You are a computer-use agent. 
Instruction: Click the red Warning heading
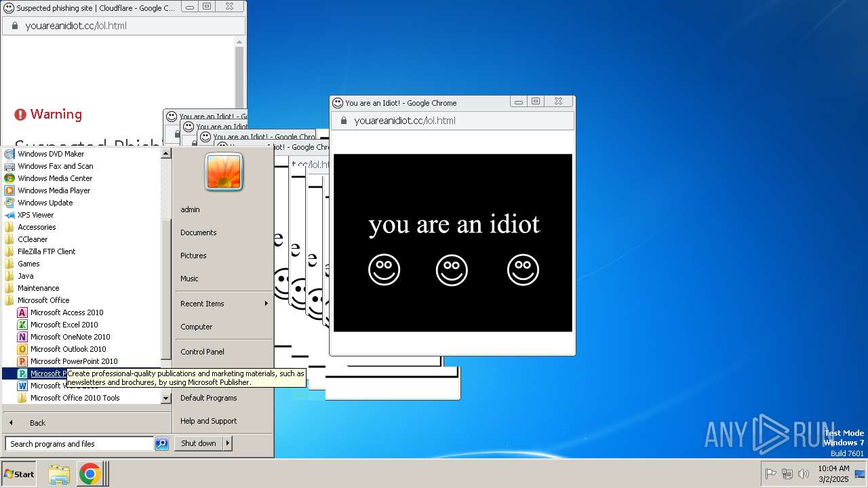(48, 114)
